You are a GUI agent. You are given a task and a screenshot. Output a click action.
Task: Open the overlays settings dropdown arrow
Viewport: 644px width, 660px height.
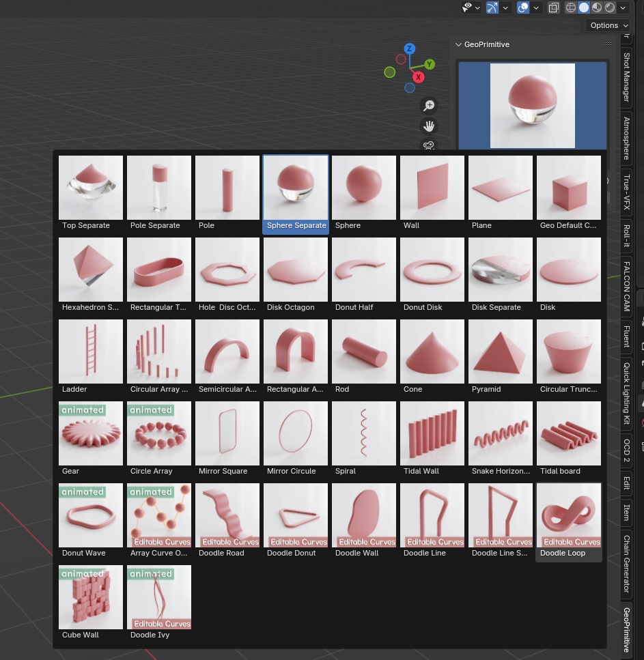pyautogui.click(x=536, y=8)
